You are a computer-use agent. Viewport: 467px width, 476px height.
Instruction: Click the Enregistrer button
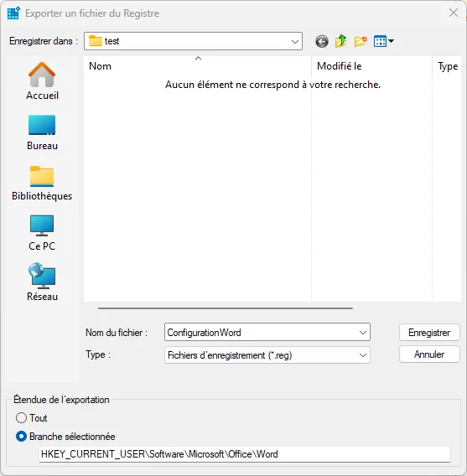pyautogui.click(x=429, y=333)
